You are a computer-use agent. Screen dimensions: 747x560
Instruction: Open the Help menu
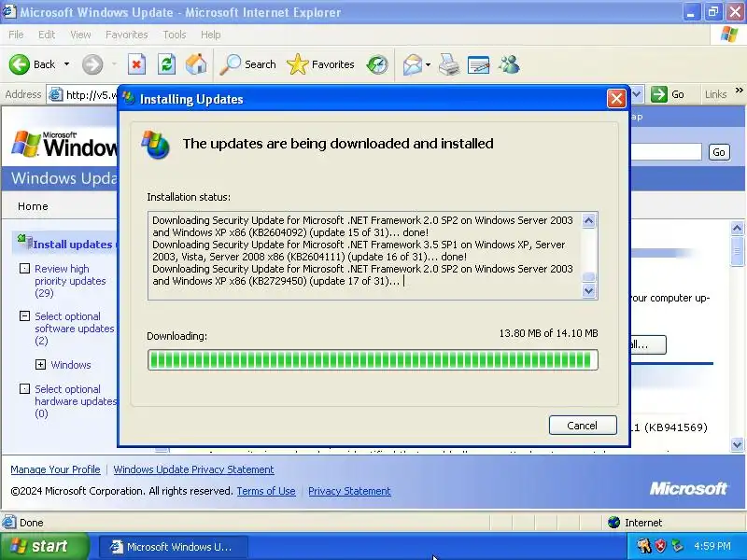210,35
